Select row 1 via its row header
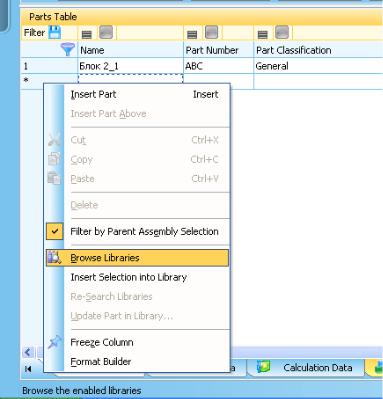 49,66
